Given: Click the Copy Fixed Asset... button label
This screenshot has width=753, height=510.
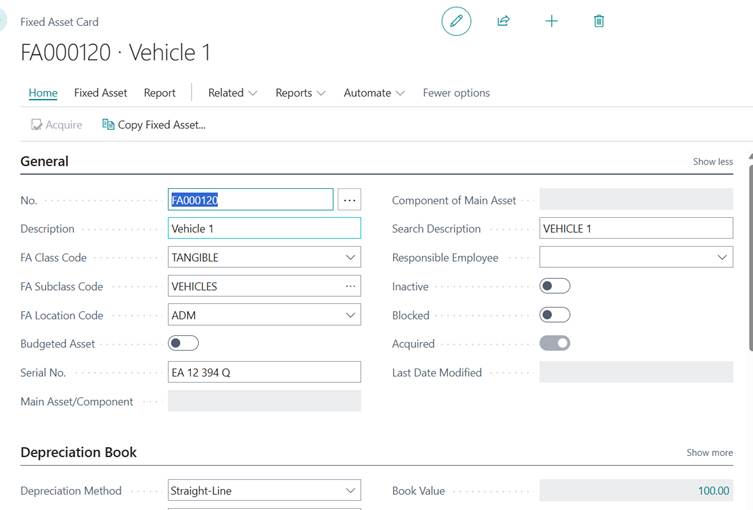Looking at the screenshot, I should point(161,125).
